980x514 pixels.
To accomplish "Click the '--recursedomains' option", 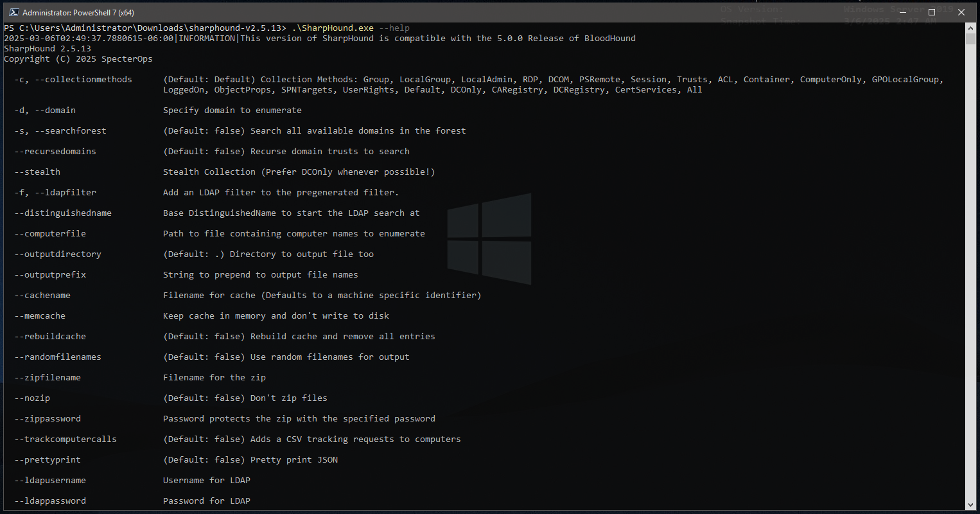I will click(x=55, y=152).
